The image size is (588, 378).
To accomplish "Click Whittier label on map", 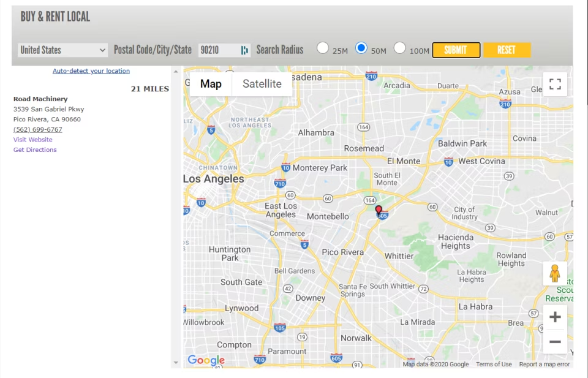I will 399,256.
